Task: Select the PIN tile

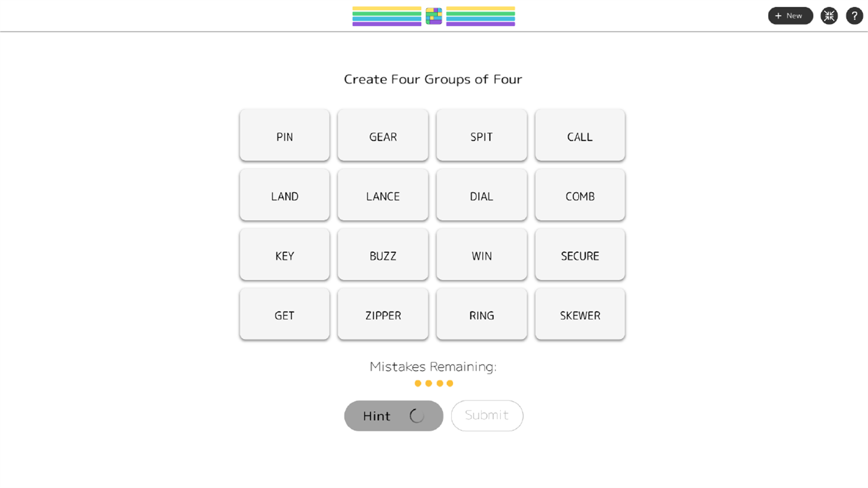Action: click(x=284, y=136)
